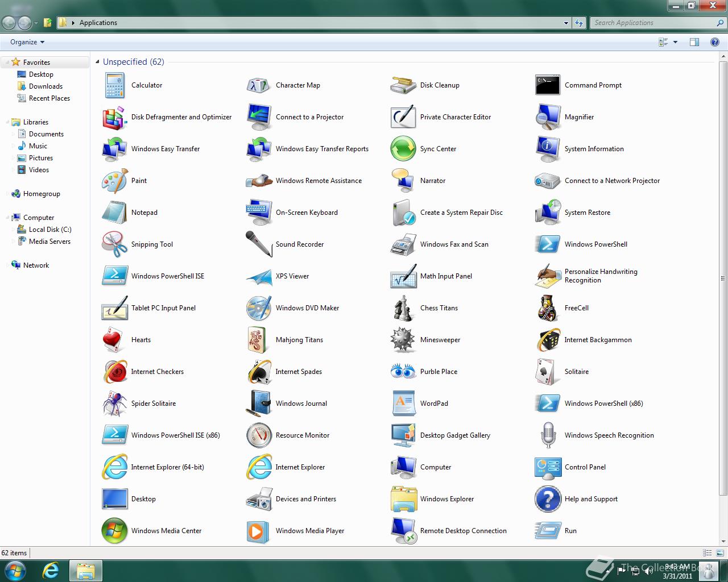The height and width of the screenshot is (582, 728).
Task: Launch Internet Explorer from taskbar
Action: [x=51, y=571]
